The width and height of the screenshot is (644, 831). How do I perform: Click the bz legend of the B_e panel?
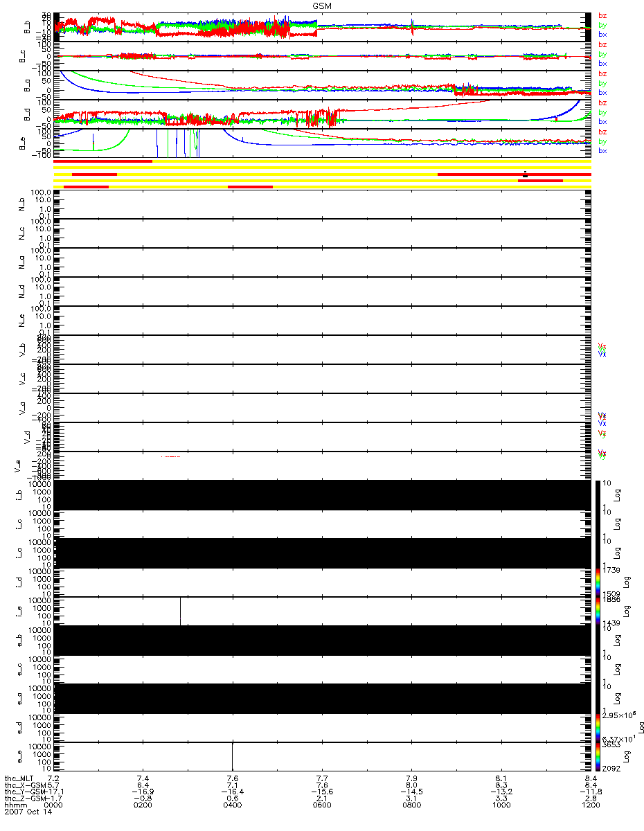tap(602, 132)
